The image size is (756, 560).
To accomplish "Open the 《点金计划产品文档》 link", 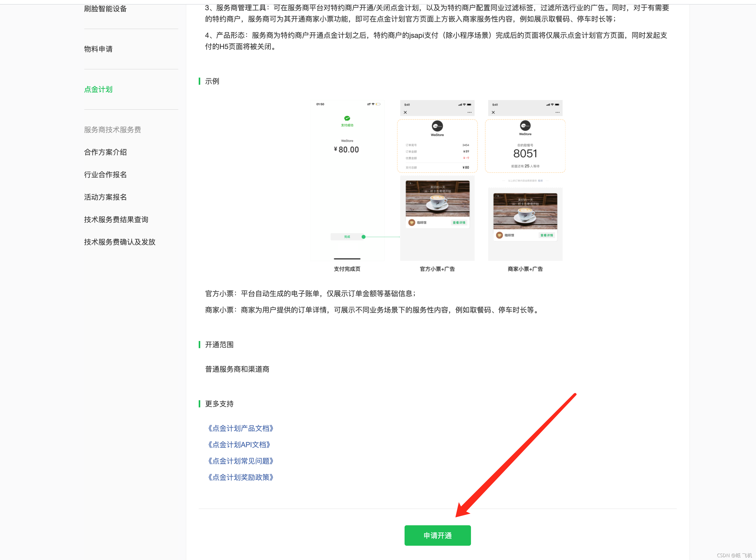I will pyautogui.click(x=241, y=428).
